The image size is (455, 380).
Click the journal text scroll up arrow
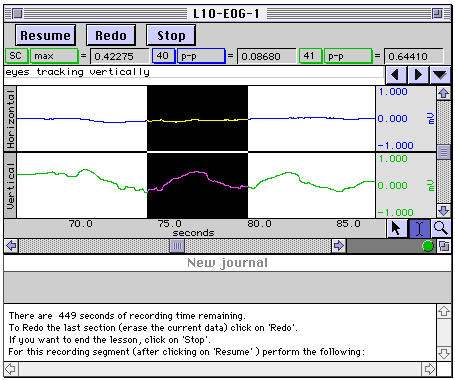(444, 311)
